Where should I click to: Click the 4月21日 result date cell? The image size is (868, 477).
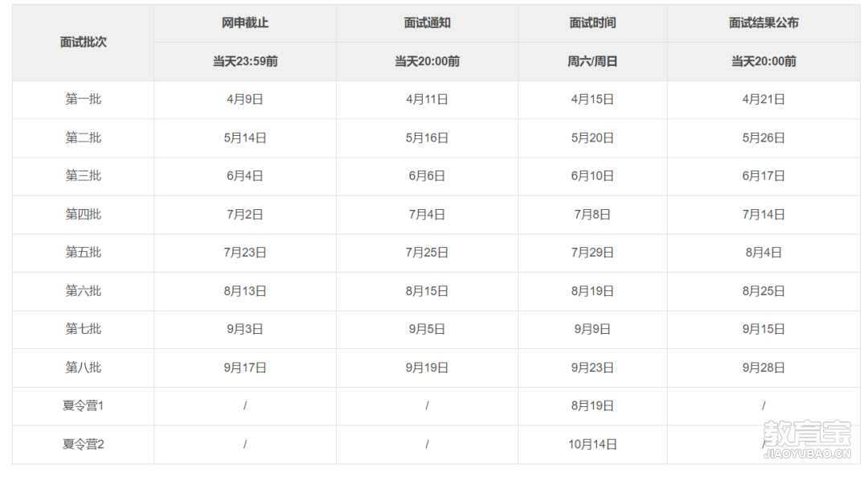tap(764, 99)
